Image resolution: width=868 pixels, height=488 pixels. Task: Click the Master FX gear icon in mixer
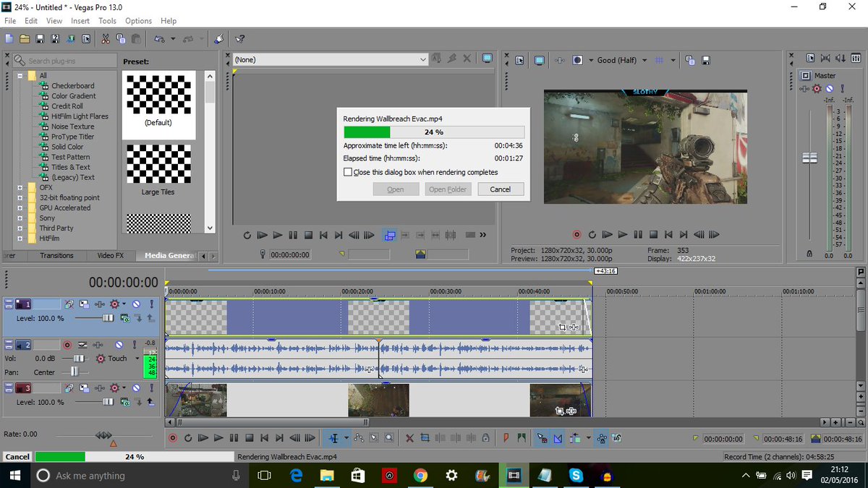pyautogui.click(x=817, y=88)
